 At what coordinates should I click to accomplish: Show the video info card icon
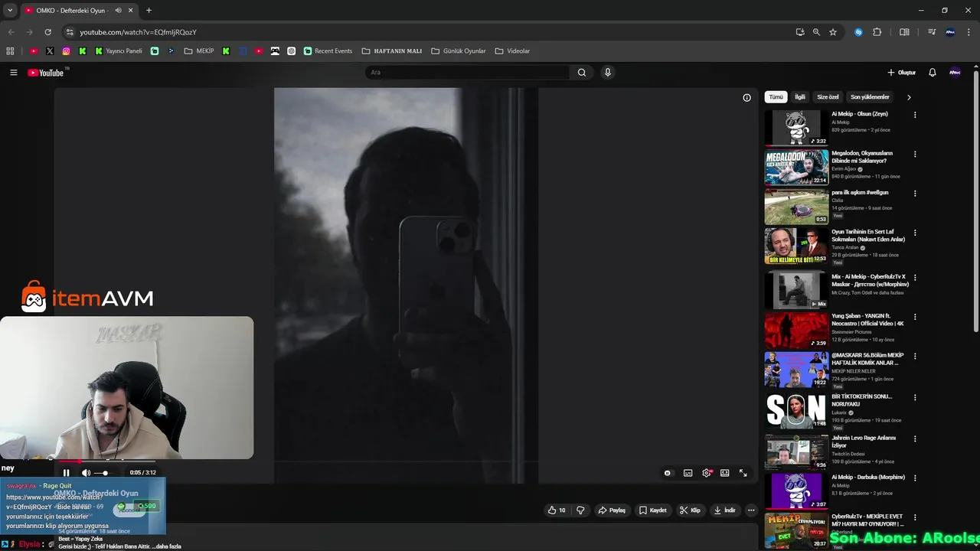(746, 97)
